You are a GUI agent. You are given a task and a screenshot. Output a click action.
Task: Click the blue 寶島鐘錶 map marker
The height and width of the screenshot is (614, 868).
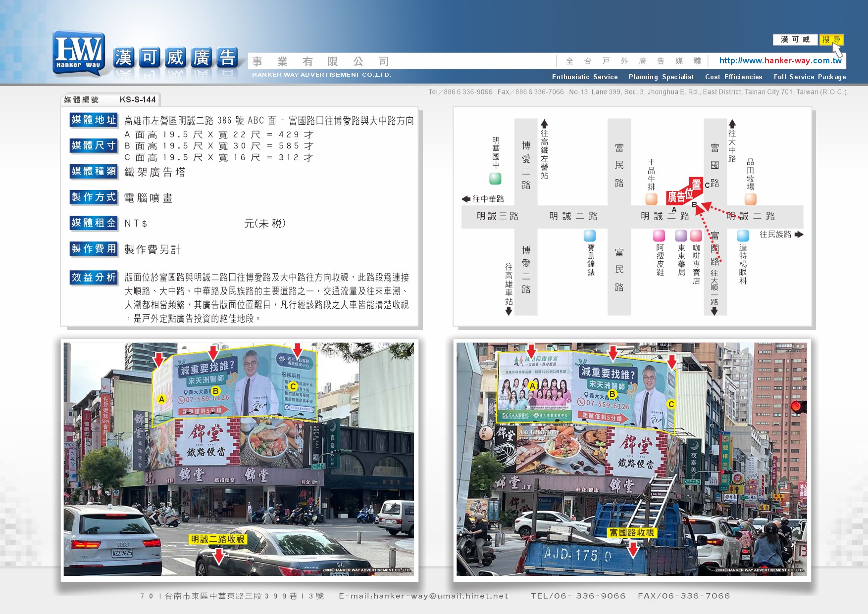pyautogui.click(x=590, y=236)
